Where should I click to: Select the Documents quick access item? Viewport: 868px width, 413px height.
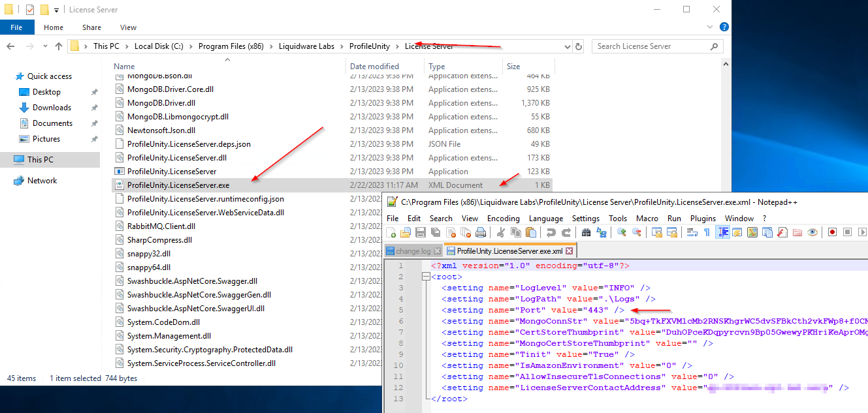tap(52, 123)
